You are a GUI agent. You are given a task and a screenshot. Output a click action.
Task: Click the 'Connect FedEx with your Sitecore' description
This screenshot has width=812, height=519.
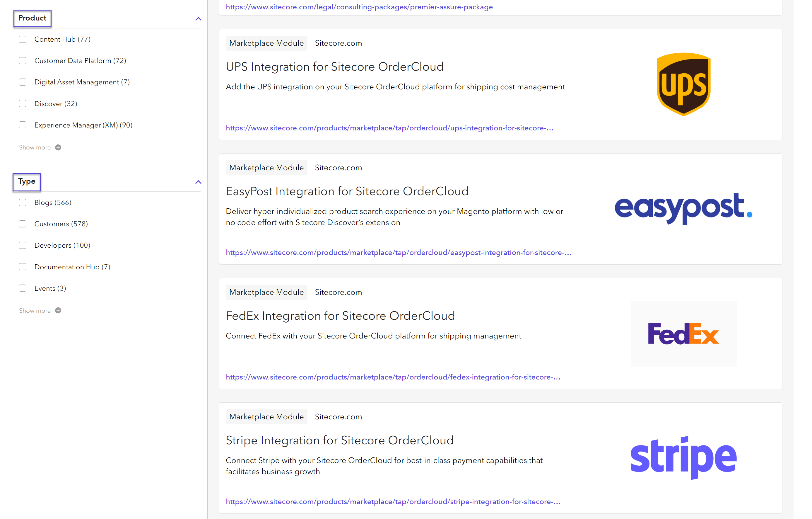click(x=373, y=336)
